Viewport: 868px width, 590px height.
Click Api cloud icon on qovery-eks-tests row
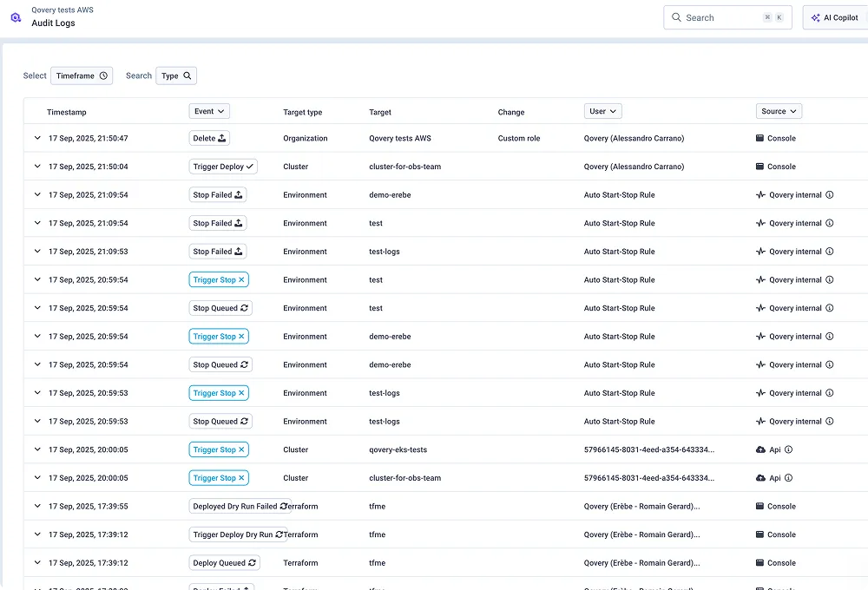pos(760,449)
